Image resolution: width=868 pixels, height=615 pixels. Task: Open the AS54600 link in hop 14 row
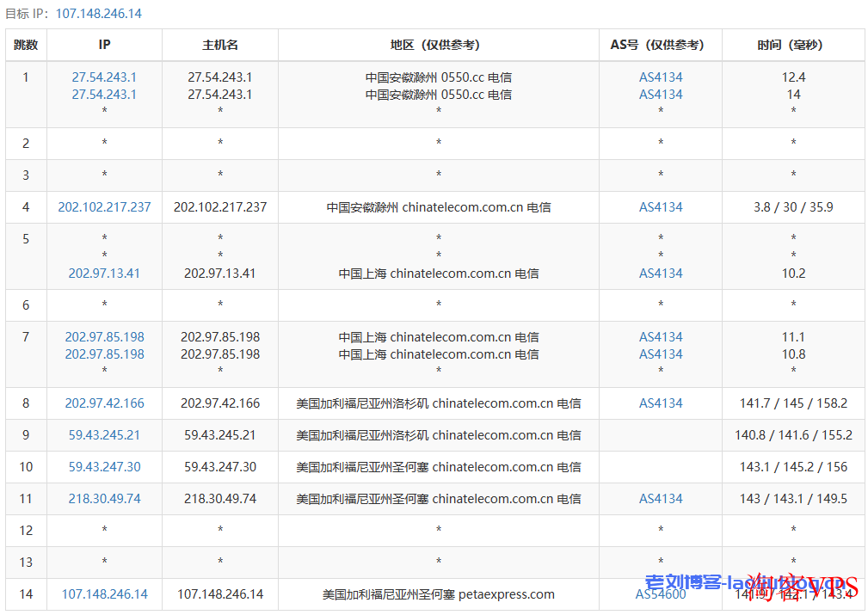click(x=661, y=594)
